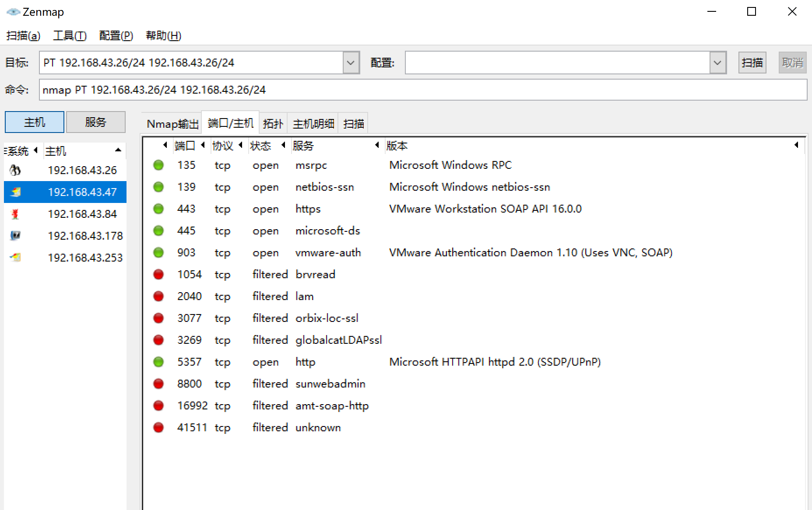Click the red status dot for port 16992
The height and width of the screenshot is (510, 812).
tap(158, 405)
